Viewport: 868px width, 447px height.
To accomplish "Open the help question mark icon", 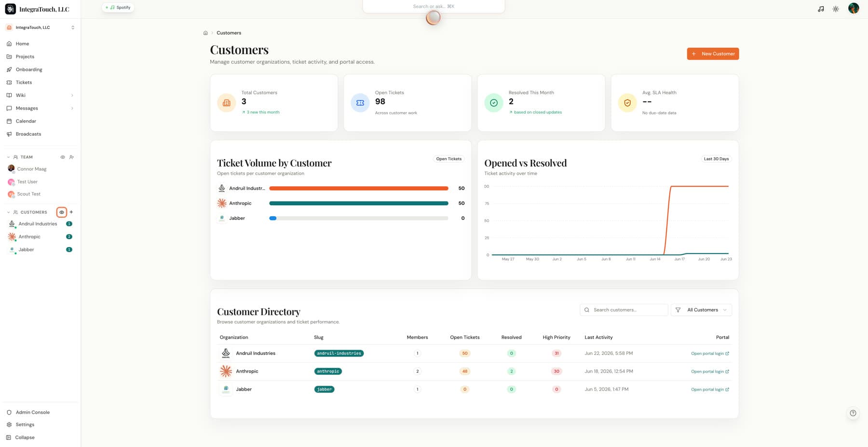I will [x=853, y=413].
